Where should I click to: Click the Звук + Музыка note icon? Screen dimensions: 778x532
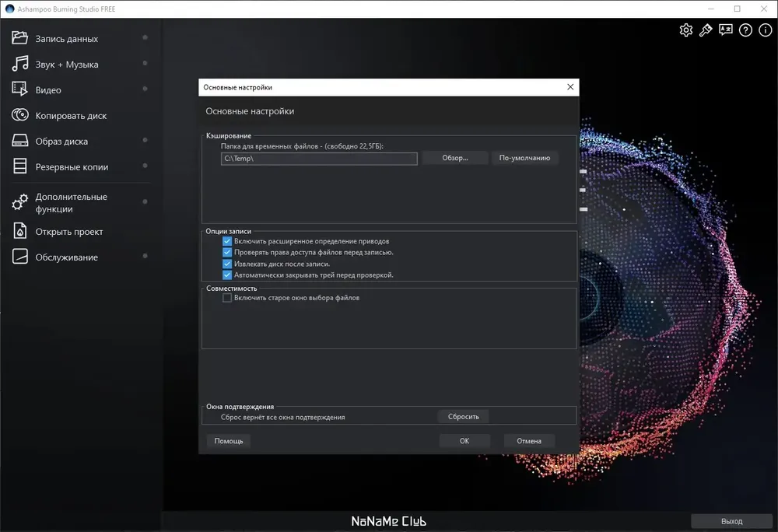pyautogui.click(x=20, y=64)
